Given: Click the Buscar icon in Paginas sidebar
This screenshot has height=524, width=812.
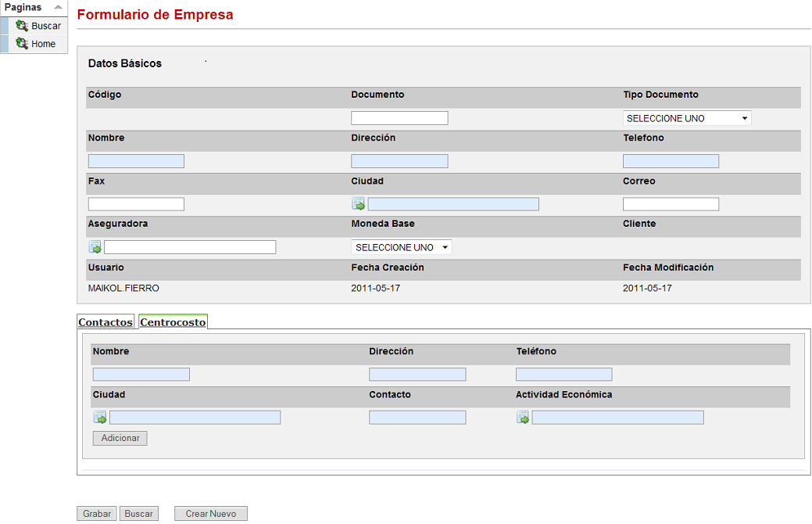Looking at the screenshot, I should [x=22, y=26].
